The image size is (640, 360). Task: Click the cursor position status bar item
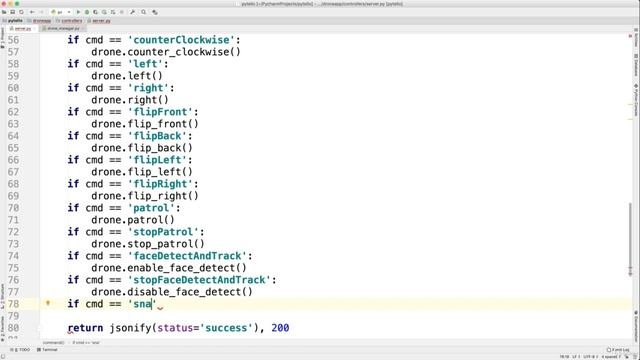click(564, 357)
